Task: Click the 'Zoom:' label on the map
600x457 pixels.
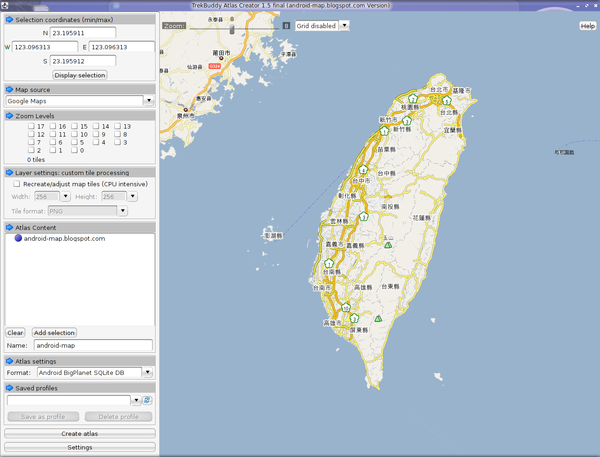Action: point(174,26)
